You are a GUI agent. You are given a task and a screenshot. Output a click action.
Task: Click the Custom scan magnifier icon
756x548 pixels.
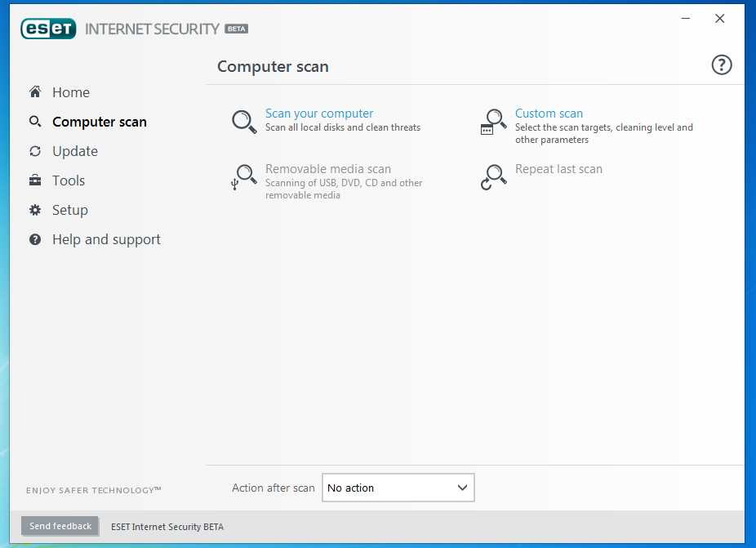click(494, 122)
